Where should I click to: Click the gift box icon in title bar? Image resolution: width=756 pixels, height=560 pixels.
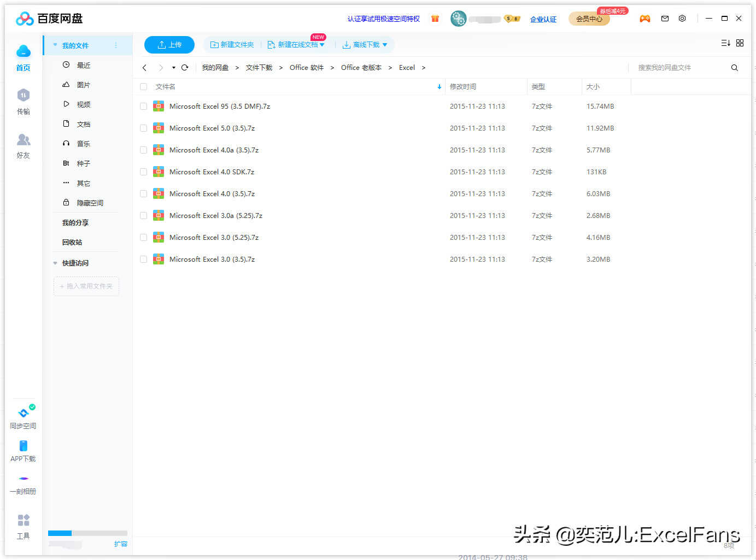click(x=435, y=19)
